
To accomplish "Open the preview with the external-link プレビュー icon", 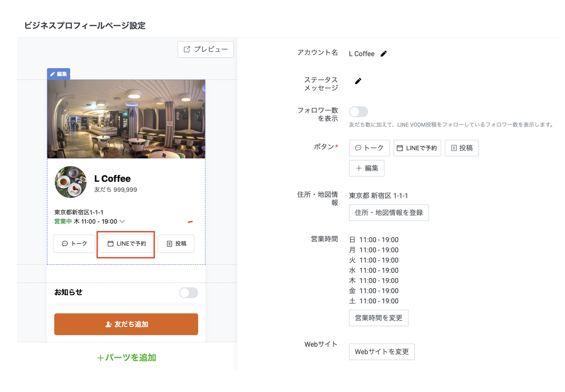I will click(187, 49).
